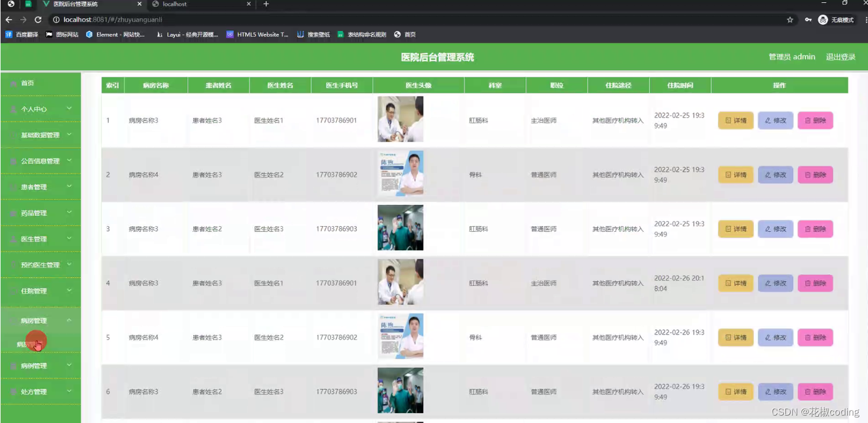Screen dimensions: 868x423
Task: Open the 搜索壁纸 bookmark
Action: pos(314,34)
